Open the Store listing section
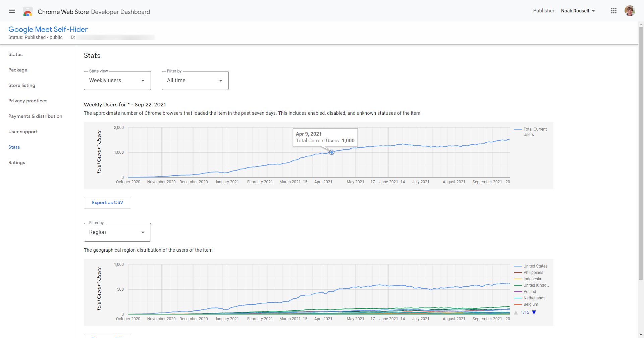The height and width of the screenshot is (338, 644). click(x=22, y=85)
